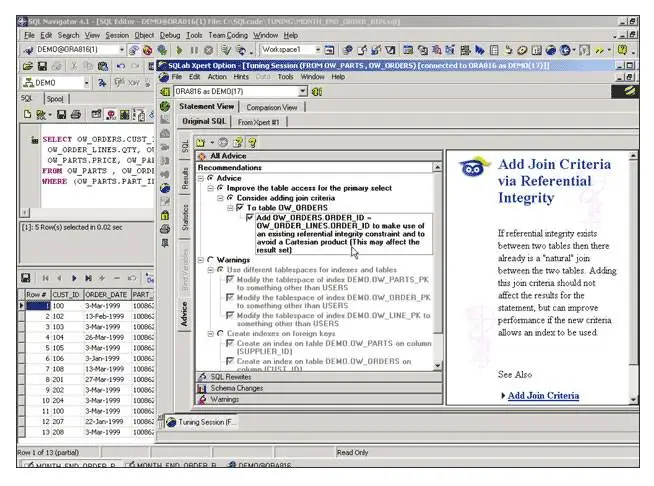Select 'Improve the table access' radio button
Viewport: 654px width, 486px height.
coord(220,188)
